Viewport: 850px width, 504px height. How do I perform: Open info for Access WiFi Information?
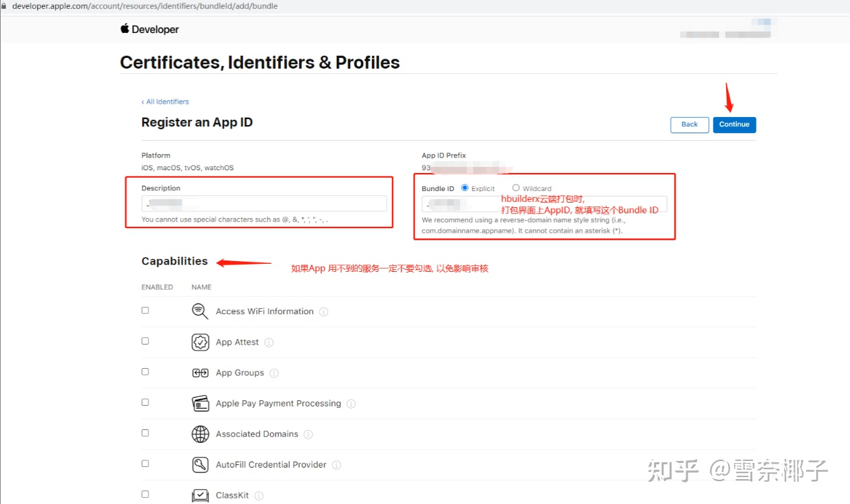coord(323,312)
